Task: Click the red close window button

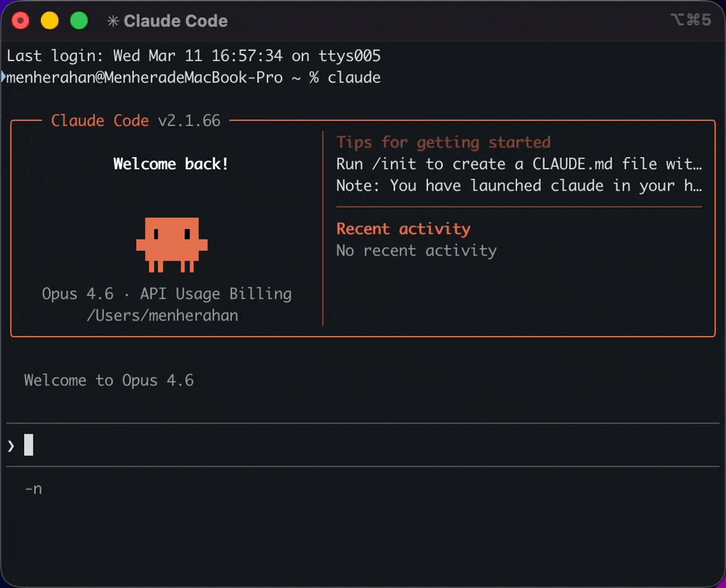Action: pyautogui.click(x=20, y=21)
